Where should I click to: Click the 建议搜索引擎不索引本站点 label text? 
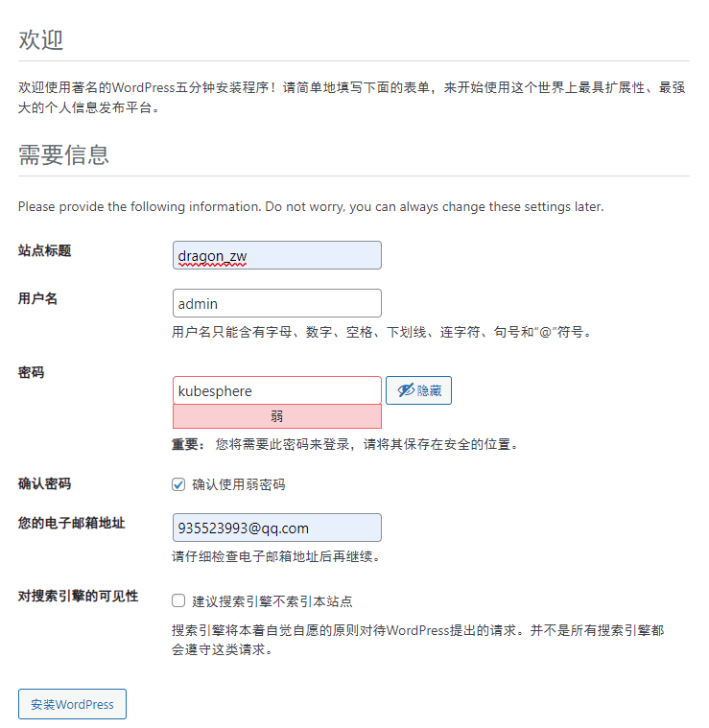click(x=272, y=601)
